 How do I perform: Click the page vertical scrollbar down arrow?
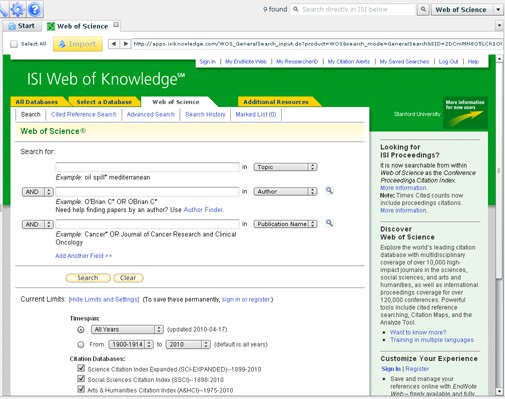[x=499, y=391]
